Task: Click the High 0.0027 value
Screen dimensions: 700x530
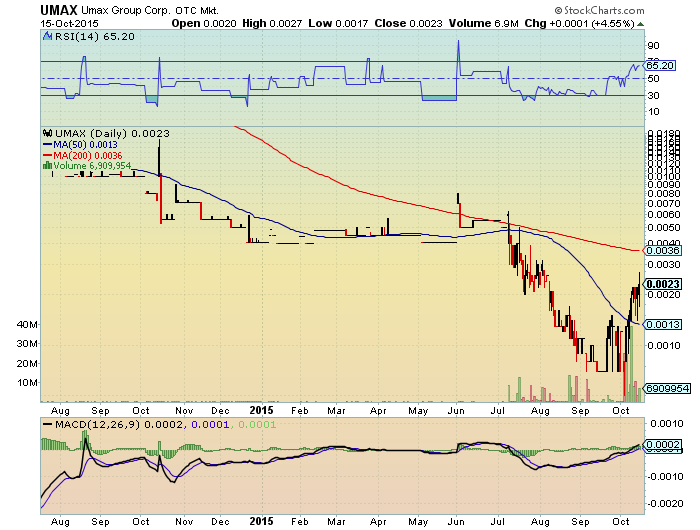Action: [272, 23]
